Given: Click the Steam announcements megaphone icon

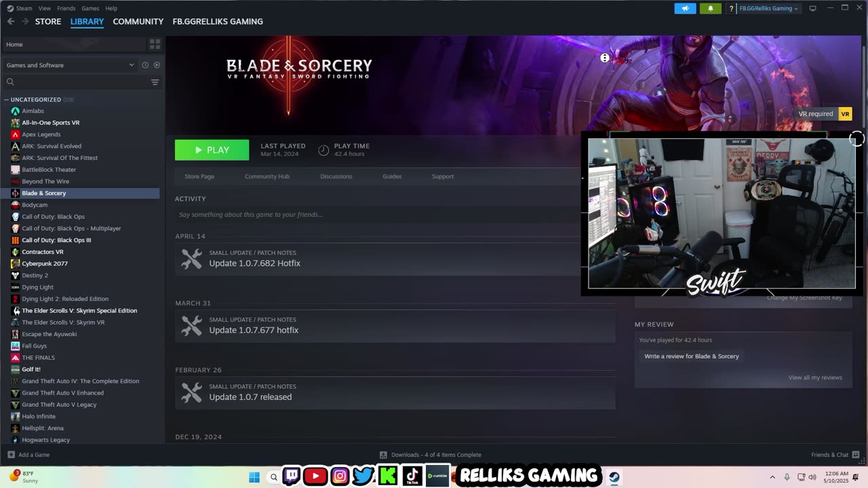Looking at the screenshot, I should [685, 8].
